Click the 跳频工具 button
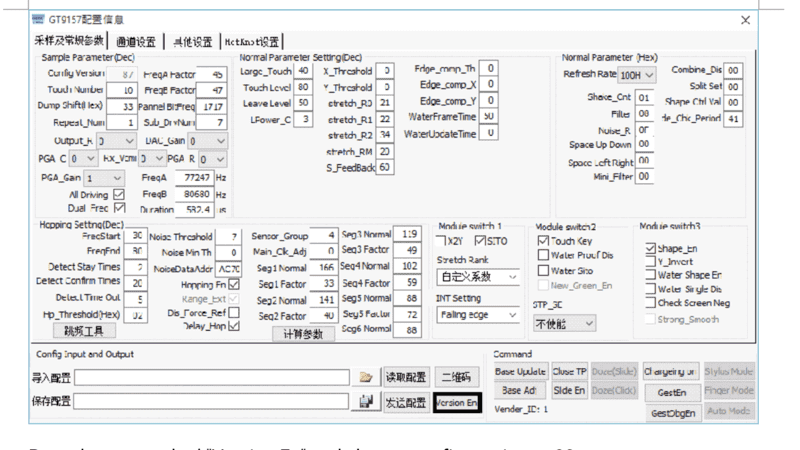 click(x=84, y=331)
